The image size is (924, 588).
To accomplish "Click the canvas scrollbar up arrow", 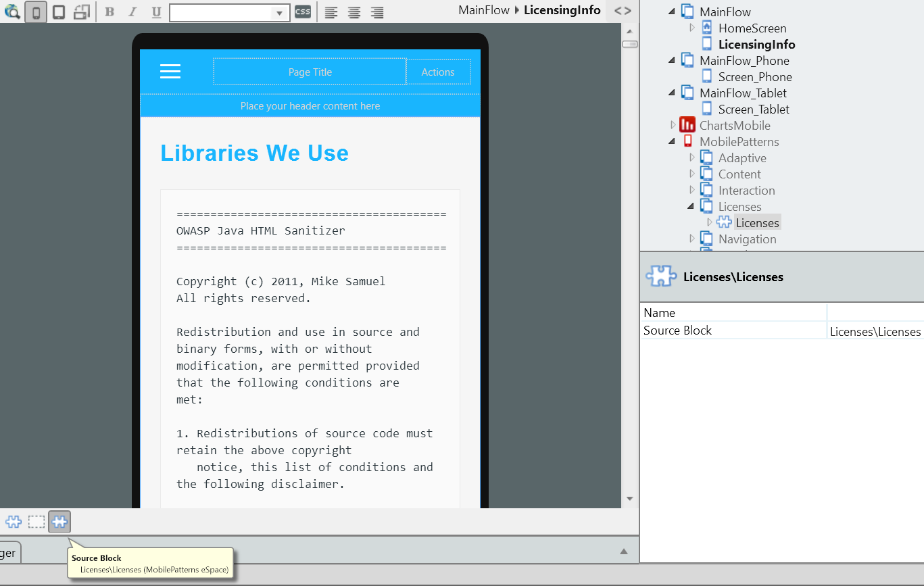I will 630,31.
